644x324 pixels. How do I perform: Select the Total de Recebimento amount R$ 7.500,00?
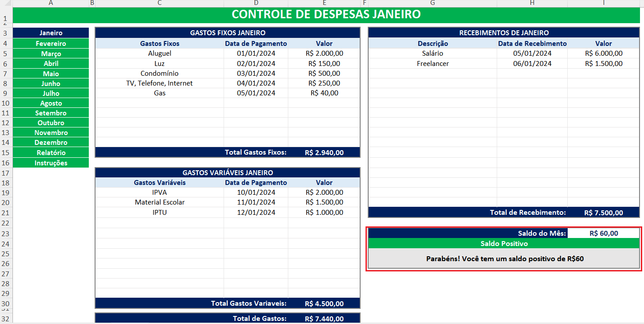(604, 213)
